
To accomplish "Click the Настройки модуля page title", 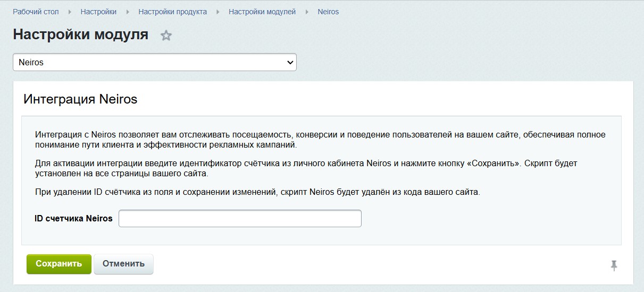I will (80, 35).
